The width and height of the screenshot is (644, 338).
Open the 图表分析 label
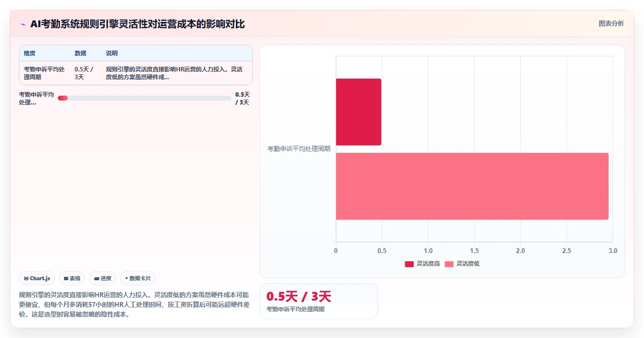611,23
